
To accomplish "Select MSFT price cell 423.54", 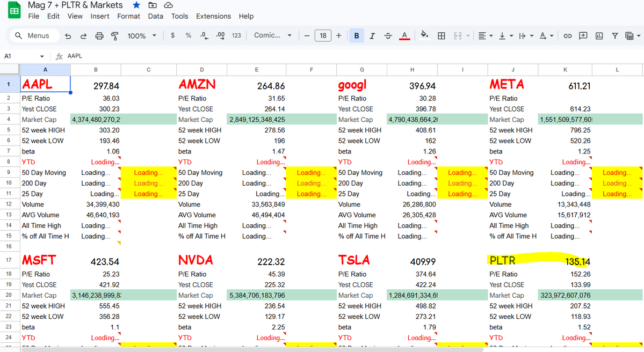I will tap(96, 260).
